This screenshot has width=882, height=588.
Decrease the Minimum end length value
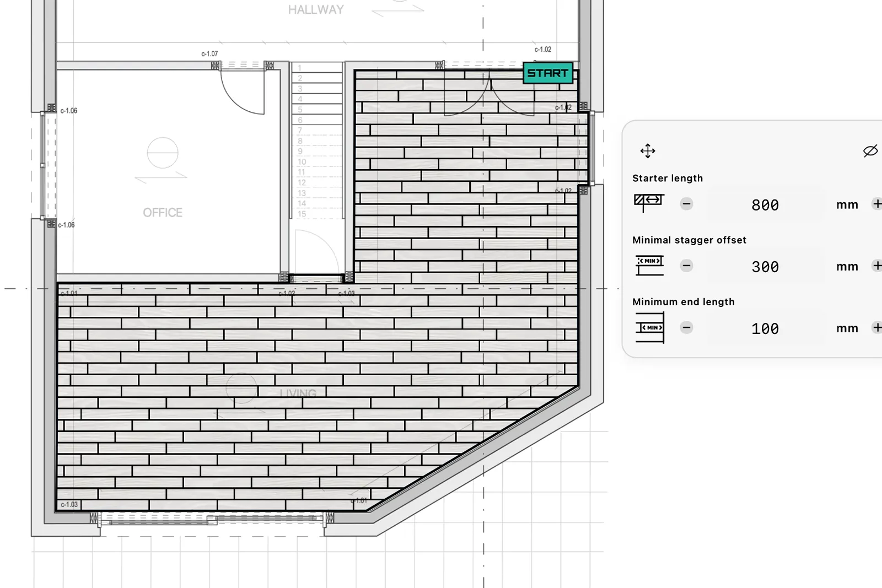(x=686, y=327)
